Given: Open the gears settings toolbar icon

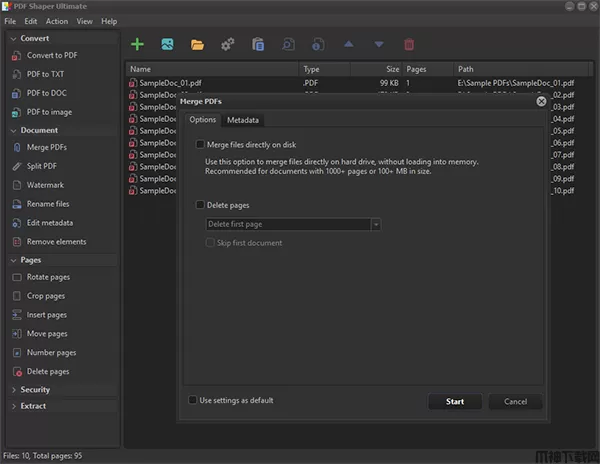Looking at the screenshot, I should (x=228, y=44).
